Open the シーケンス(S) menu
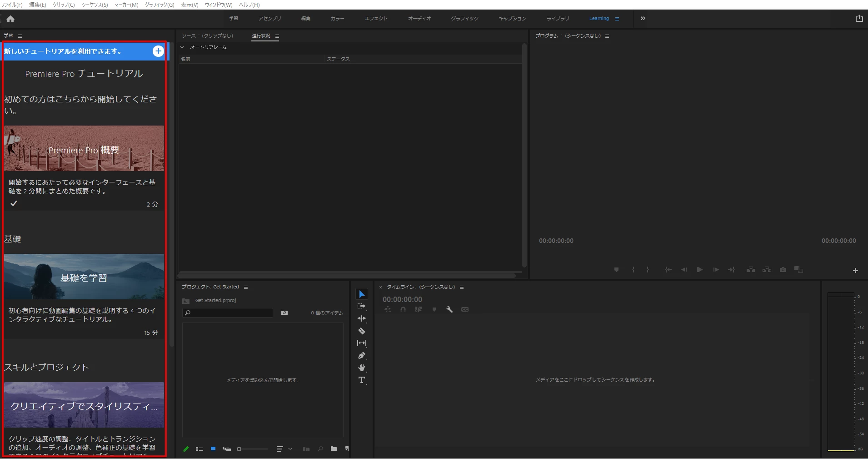This screenshot has width=868, height=459. tap(95, 5)
